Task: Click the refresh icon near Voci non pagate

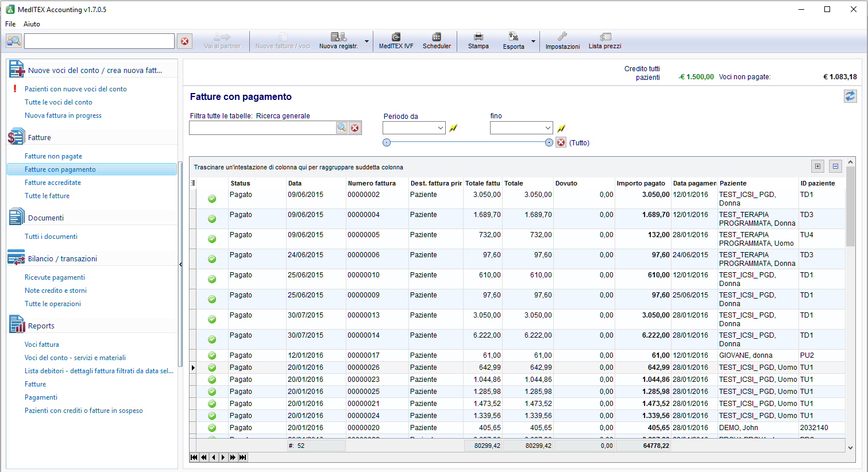Action: point(850,96)
